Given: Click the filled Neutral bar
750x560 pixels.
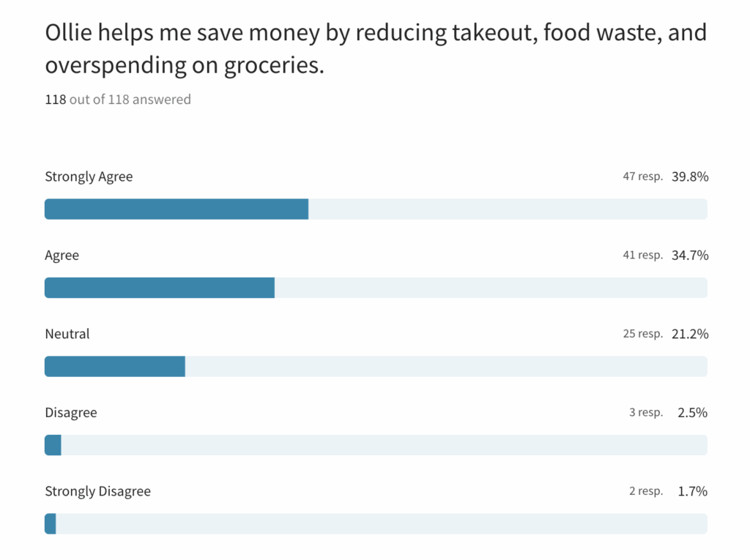Looking at the screenshot, I should 115,366.
